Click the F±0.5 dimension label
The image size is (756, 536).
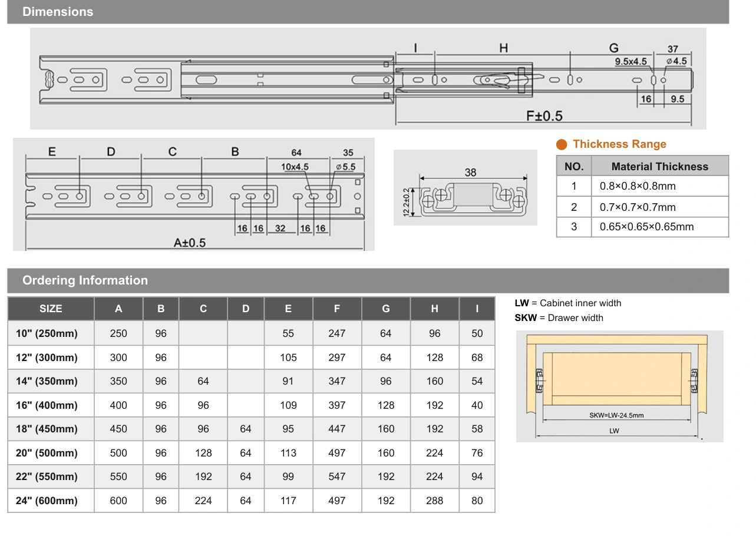click(544, 116)
